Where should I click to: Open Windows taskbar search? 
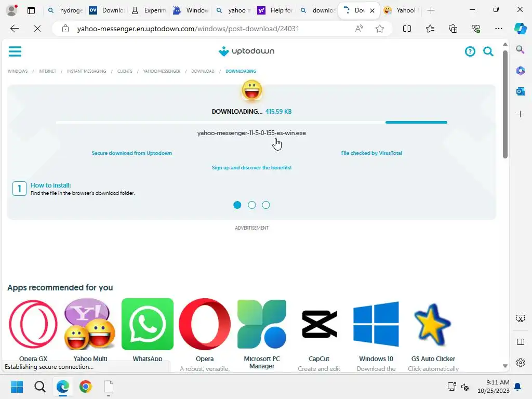click(x=39, y=387)
